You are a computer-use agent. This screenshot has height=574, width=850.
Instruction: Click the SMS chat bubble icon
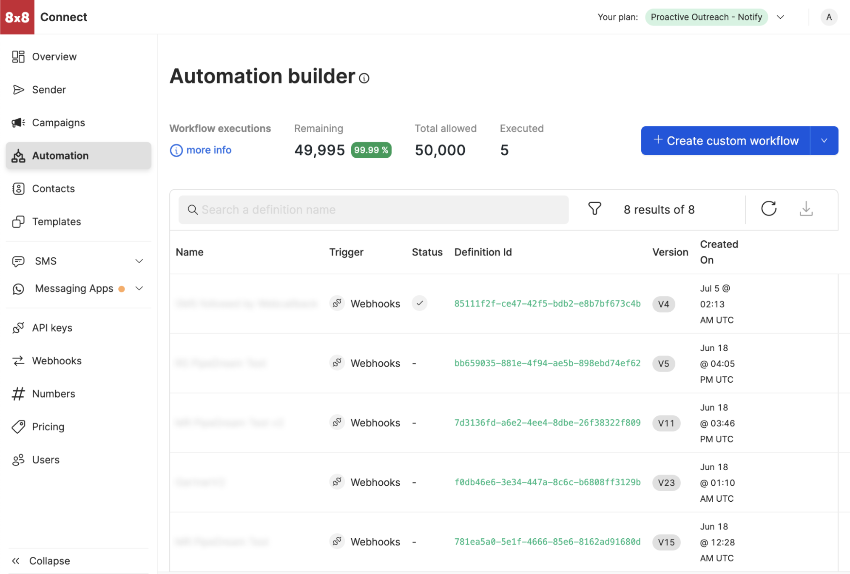pyautogui.click(x=18, y=262)
